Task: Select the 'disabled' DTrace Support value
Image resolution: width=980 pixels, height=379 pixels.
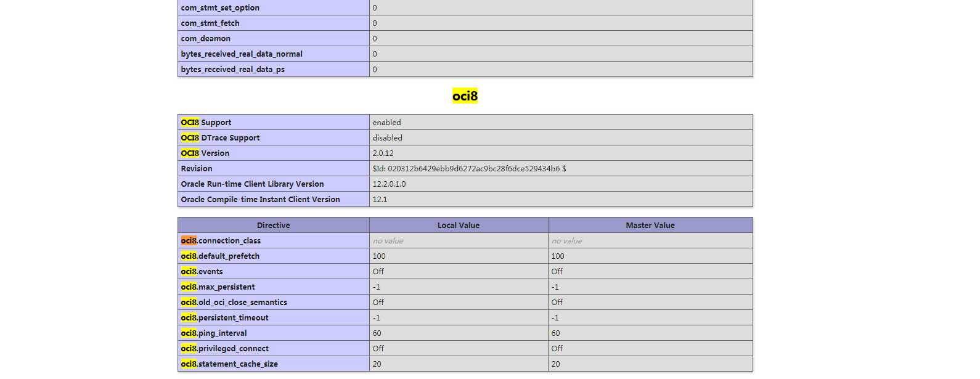Action: [x=387, y=137]
